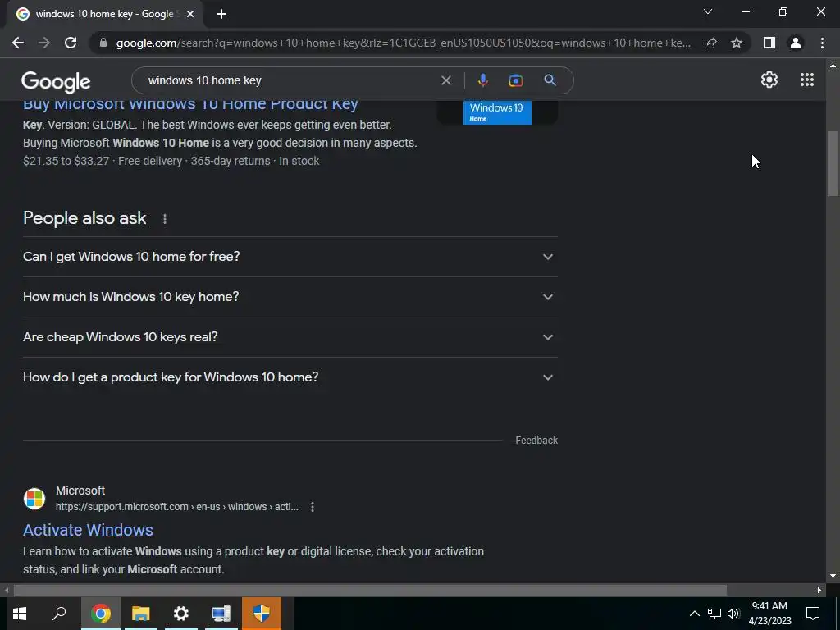This screenshot has height=630, width=840.
Task: Open 'Buy Microsoft Windows 10 Home Product Key' link
Action: [190, 104]
